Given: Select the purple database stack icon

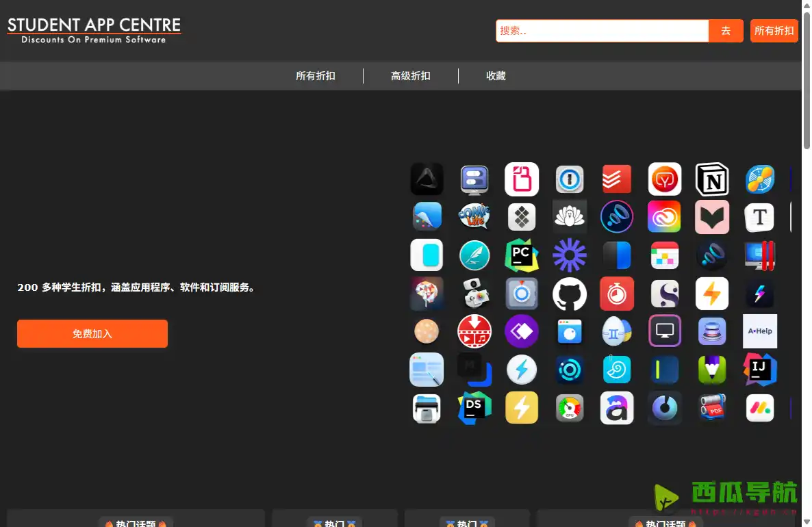Looking at the screenshot, I should (712, 331).
